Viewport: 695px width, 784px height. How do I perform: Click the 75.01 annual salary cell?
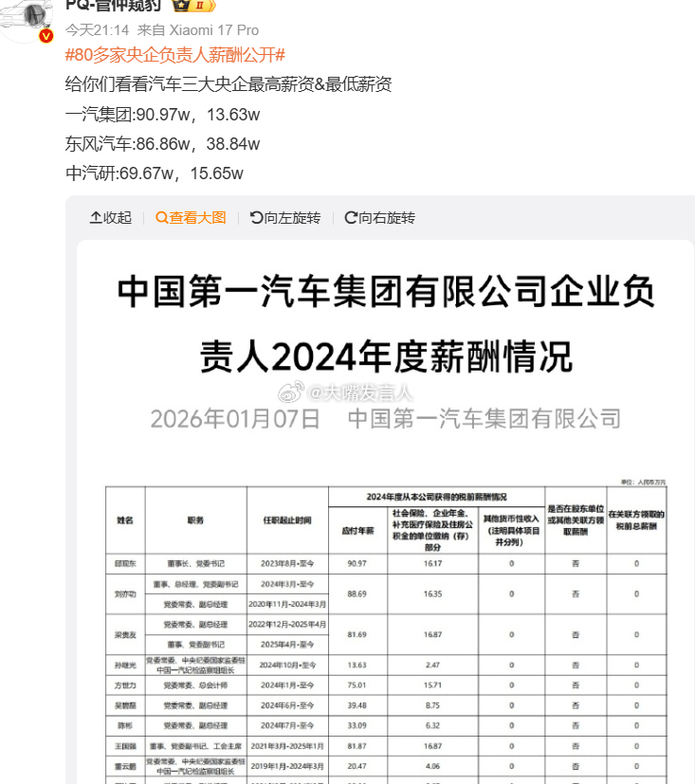pos(357,685)
